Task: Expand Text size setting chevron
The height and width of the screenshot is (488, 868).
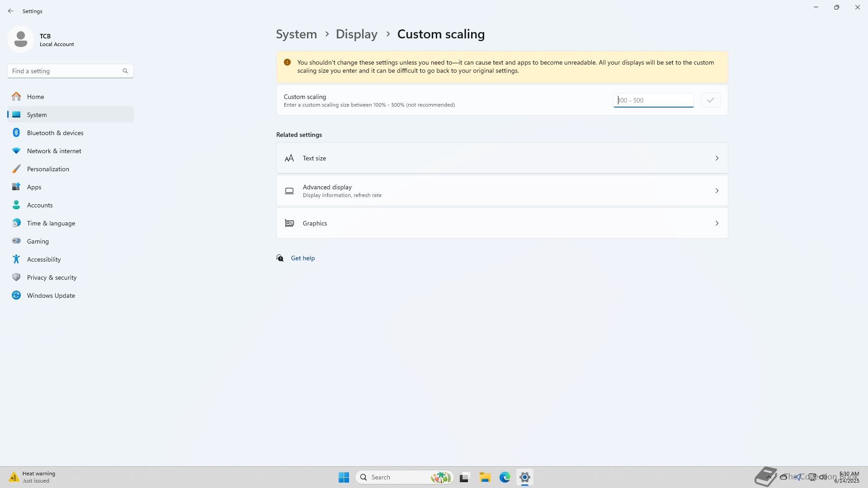Action: point(717,158)
